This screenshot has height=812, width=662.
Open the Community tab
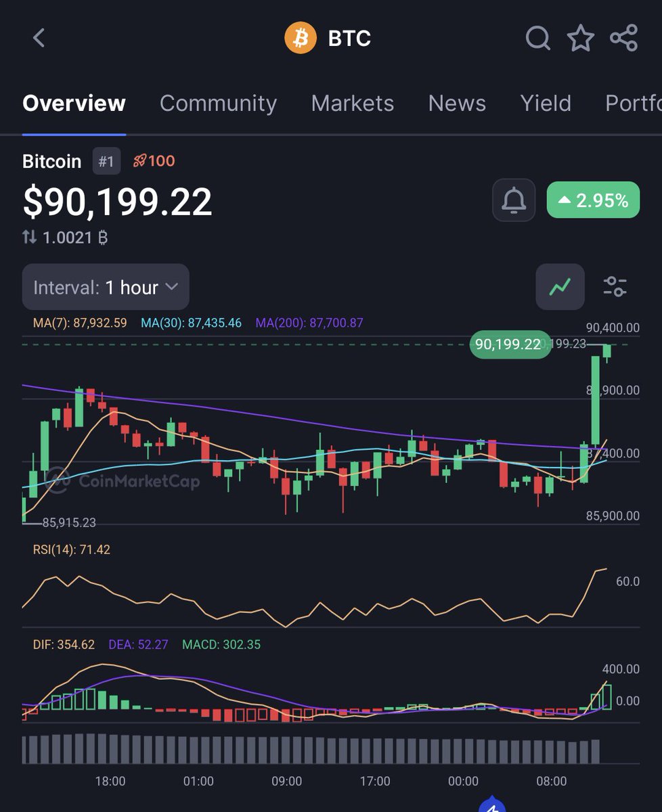[218, 103]
